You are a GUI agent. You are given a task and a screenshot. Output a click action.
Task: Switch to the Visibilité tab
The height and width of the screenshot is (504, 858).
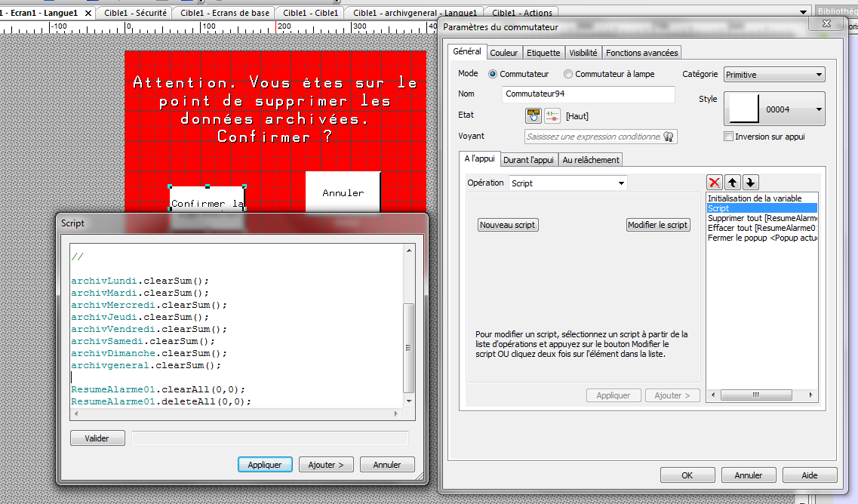pos(583,53)
